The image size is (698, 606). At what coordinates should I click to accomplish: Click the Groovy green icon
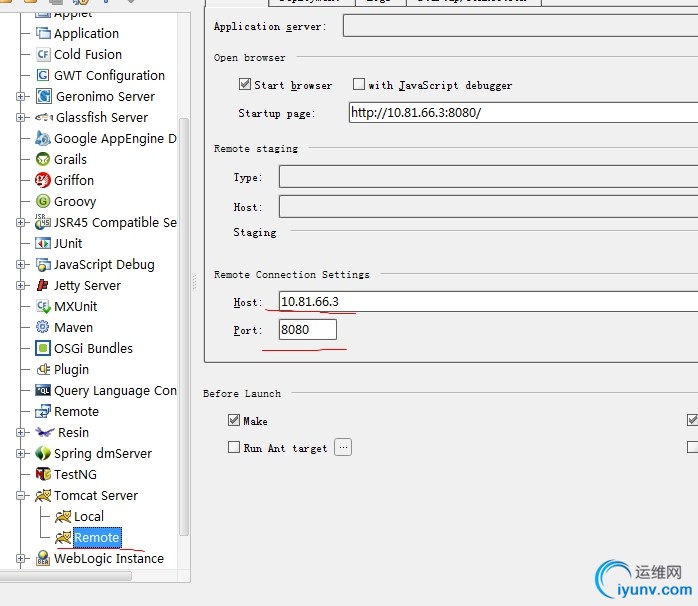click(43, 201)
